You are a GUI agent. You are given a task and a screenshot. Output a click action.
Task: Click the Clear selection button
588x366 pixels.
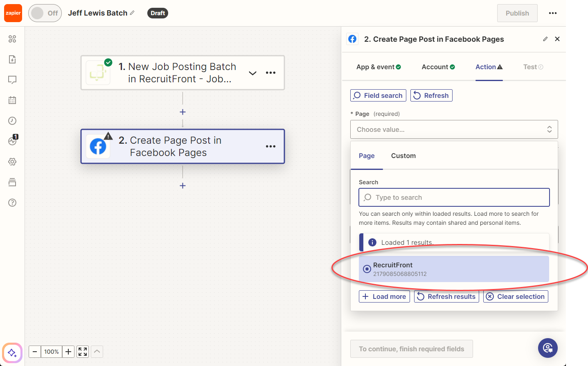point(516,296)
